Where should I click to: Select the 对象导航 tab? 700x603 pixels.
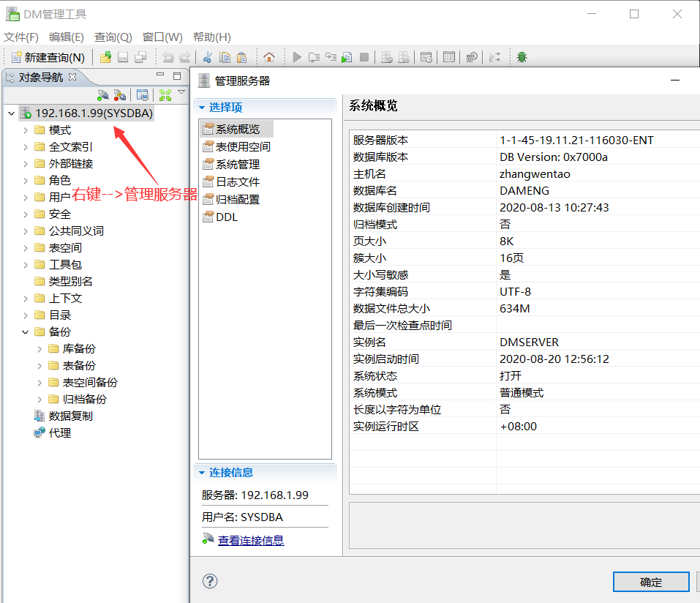point(41,78)
